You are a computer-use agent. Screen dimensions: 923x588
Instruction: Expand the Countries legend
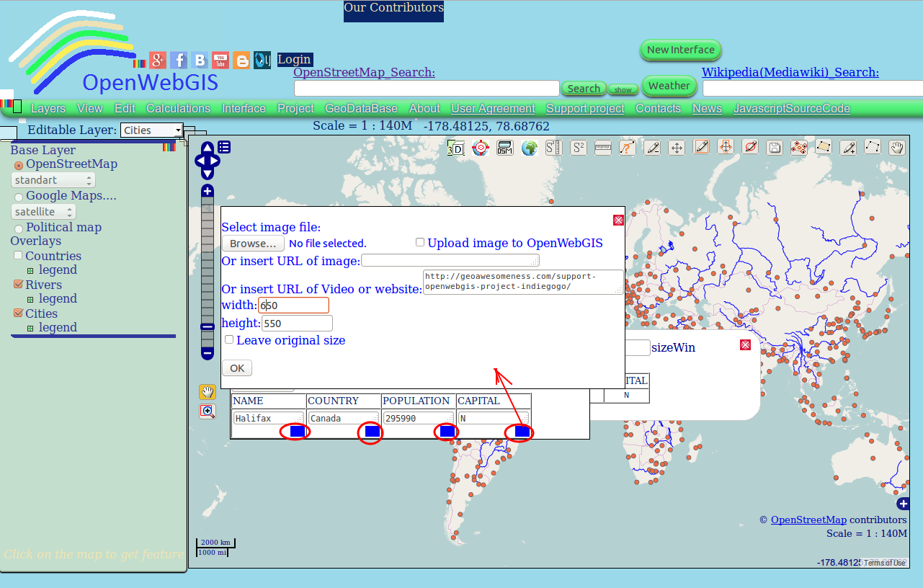[30, 271]
